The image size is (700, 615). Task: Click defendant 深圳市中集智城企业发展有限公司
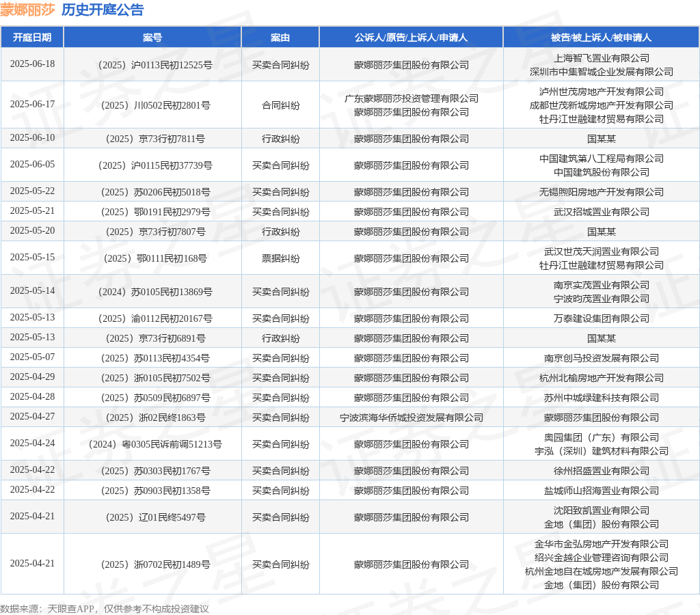tap(602, 72)
